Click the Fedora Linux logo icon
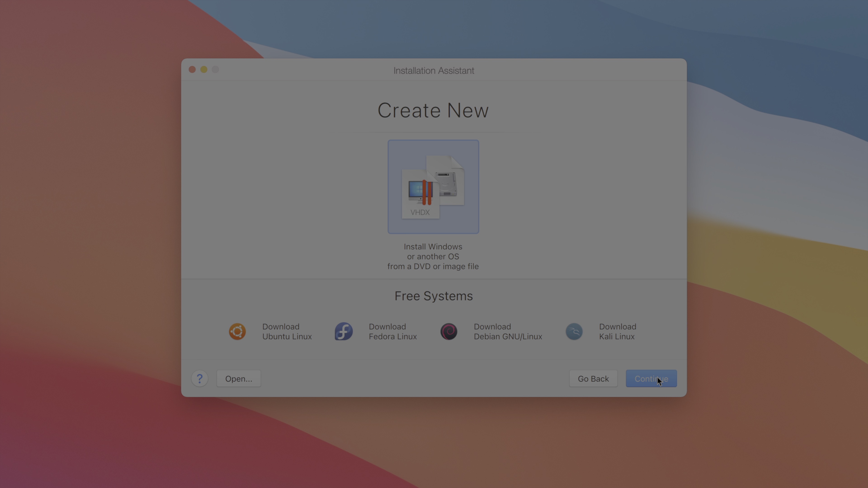Screen dimensions: 868x488 pyautogui.click(x=343, y=332)
